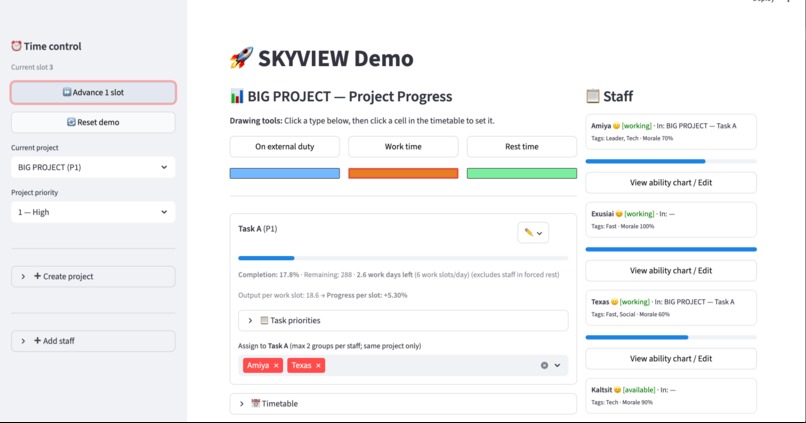Click the Output per work slot: 18.6 text
The width and height of the screenshot is (806, 423).
coord(278,296)
